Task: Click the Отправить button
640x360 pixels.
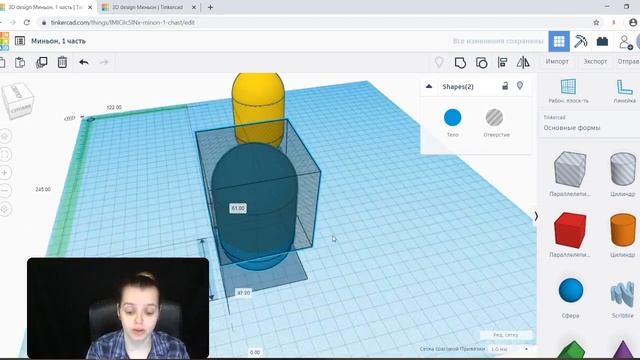Action: click(x=629, y=61)
